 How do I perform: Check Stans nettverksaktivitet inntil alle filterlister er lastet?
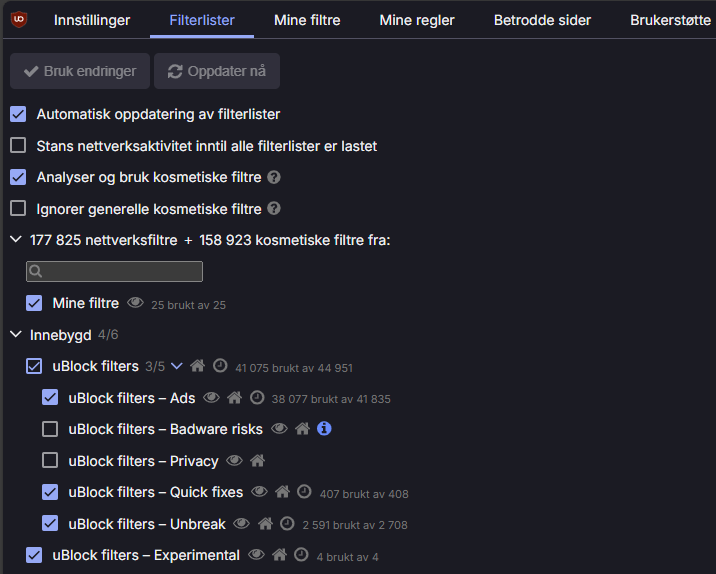point(18,146)
